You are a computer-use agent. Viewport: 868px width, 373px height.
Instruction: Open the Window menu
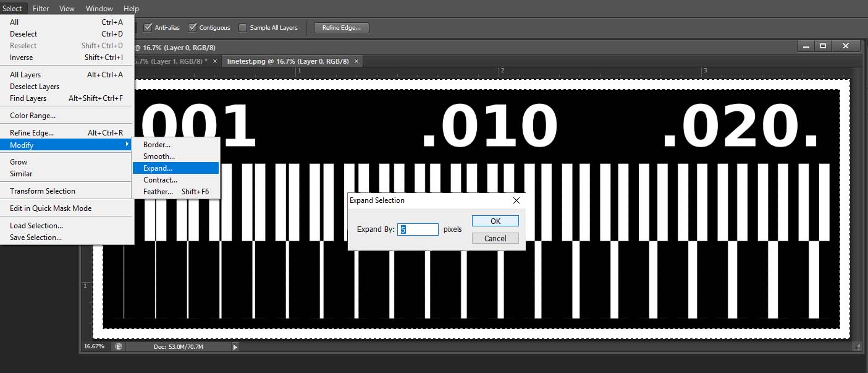[x=99, y=9]
